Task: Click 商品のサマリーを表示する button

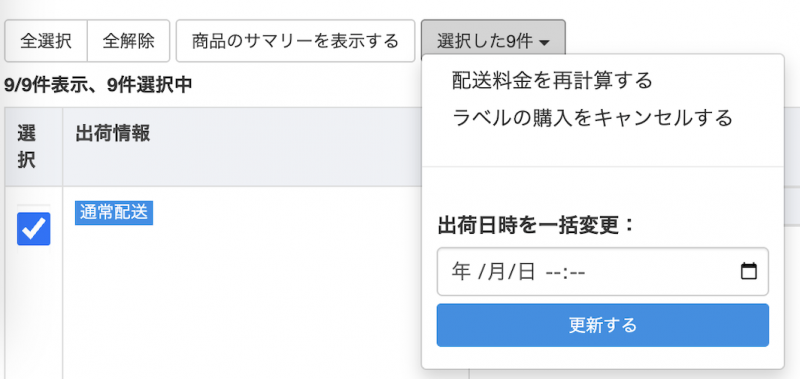Action: point(295,41)
